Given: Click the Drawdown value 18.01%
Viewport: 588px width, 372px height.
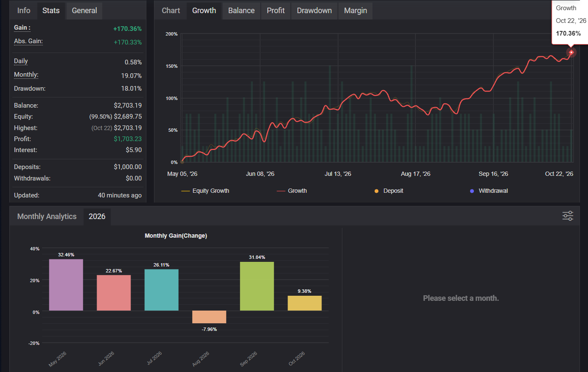Looking at the screenshot, I should [132, 89].
